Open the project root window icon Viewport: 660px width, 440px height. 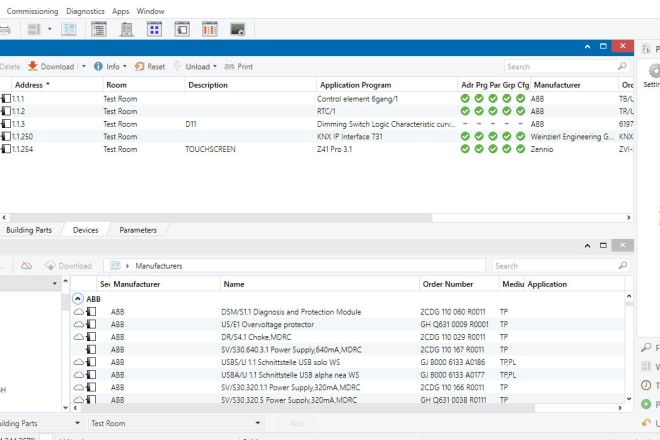(x=182, y=29)
